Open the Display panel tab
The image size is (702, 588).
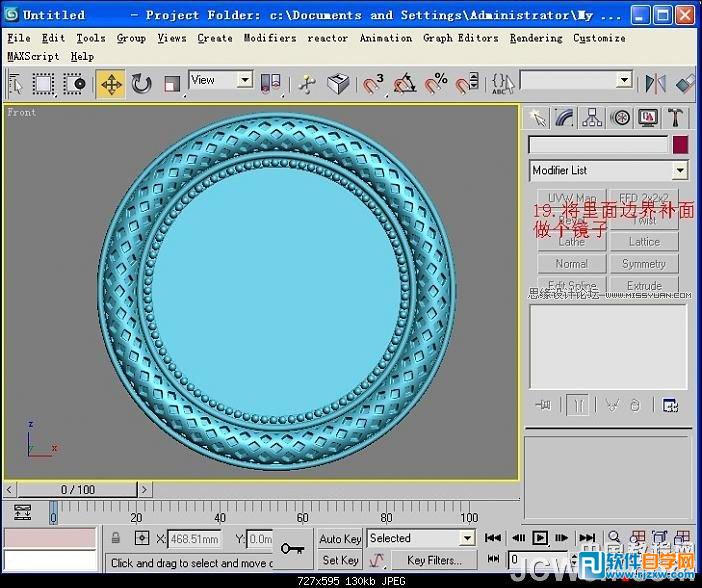tap(648, 118)
